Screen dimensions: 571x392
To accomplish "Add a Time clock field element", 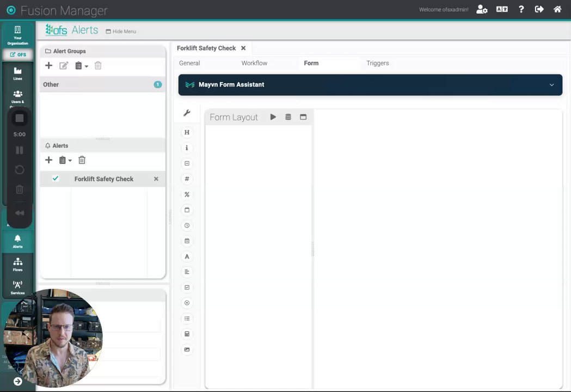I will (187, 225).
